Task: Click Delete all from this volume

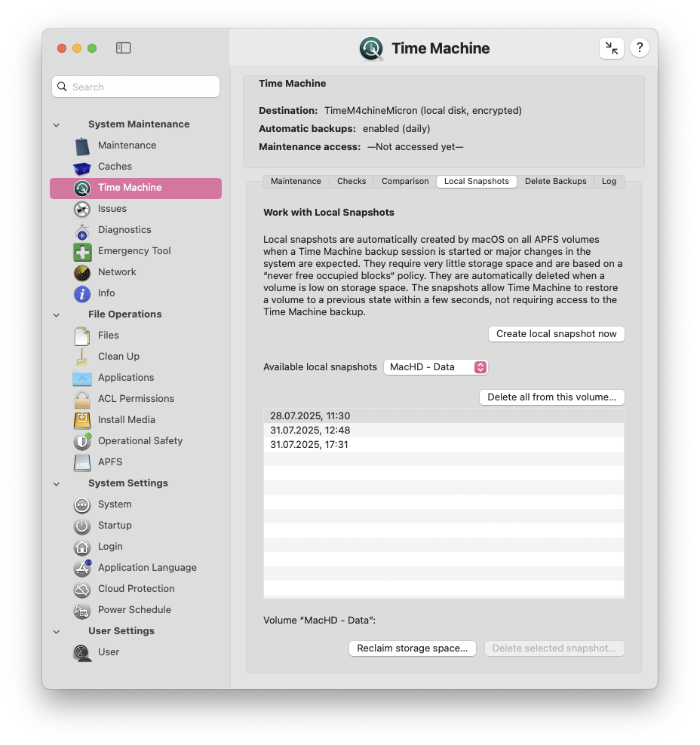Action: [551, 397]
